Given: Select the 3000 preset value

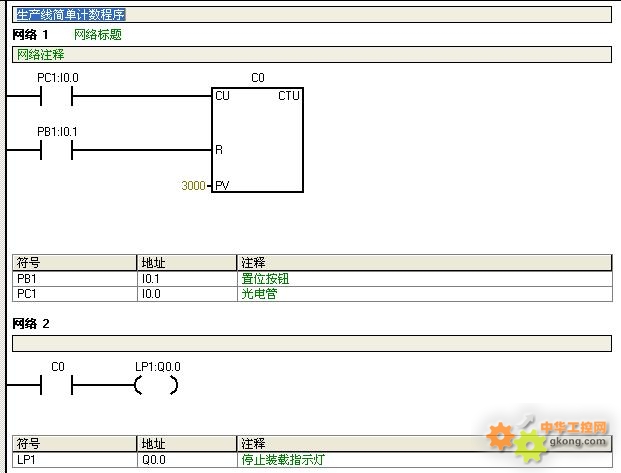Looking at the screenshot, I should (193, 185).
